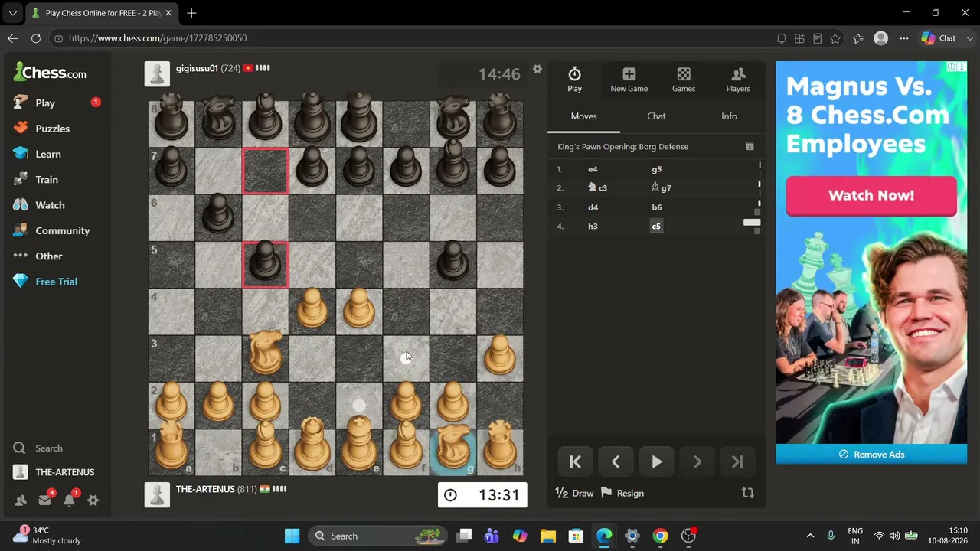Image resolution: width=980 pixels, height=551 pixels.
Task: Open File Explorer from the taskbar
Action: [547, 536]
